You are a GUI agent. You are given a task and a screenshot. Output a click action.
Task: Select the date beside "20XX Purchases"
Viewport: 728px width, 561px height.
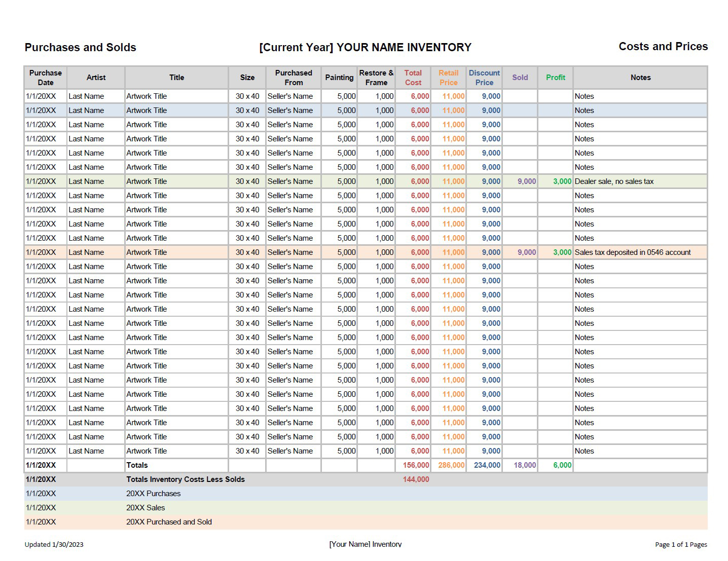tap(41, 494)
